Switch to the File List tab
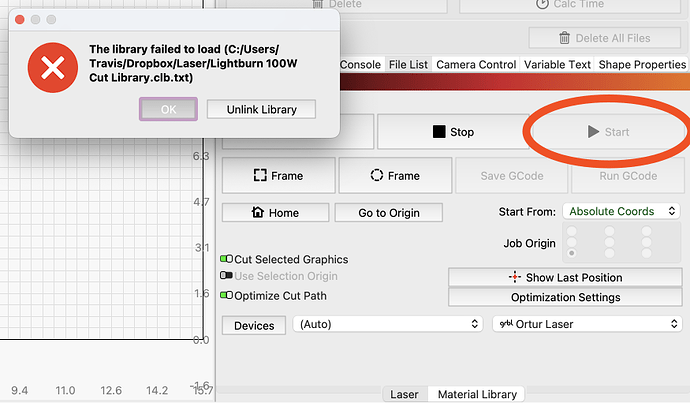This screenshot has width=690, height=403. (408, 65)
